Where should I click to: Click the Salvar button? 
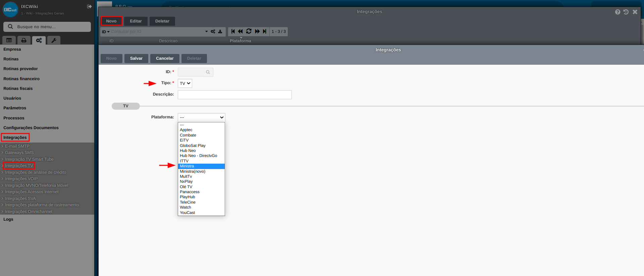136,58
